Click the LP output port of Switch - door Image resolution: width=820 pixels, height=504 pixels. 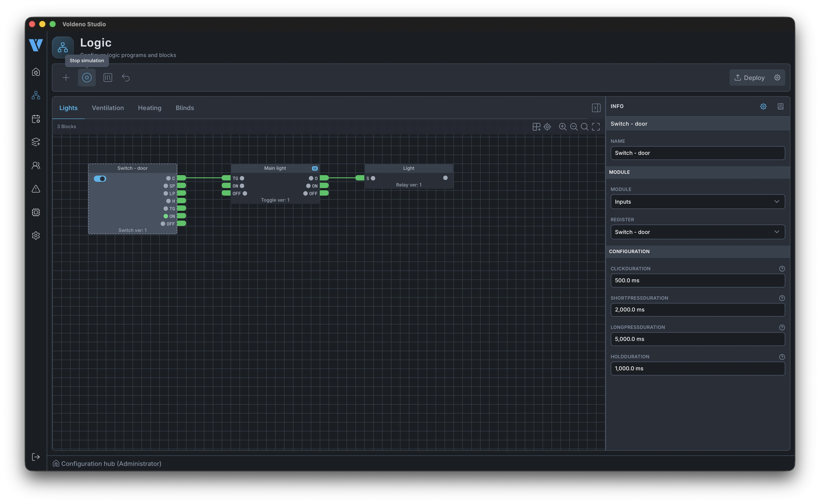click(182, 193)
